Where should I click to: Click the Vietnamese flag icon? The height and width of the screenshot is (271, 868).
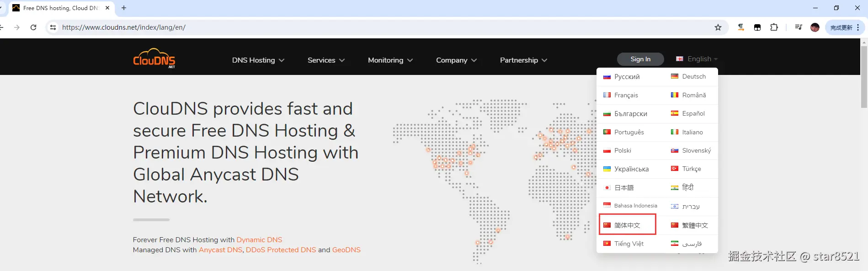click(x=607, y=244)
